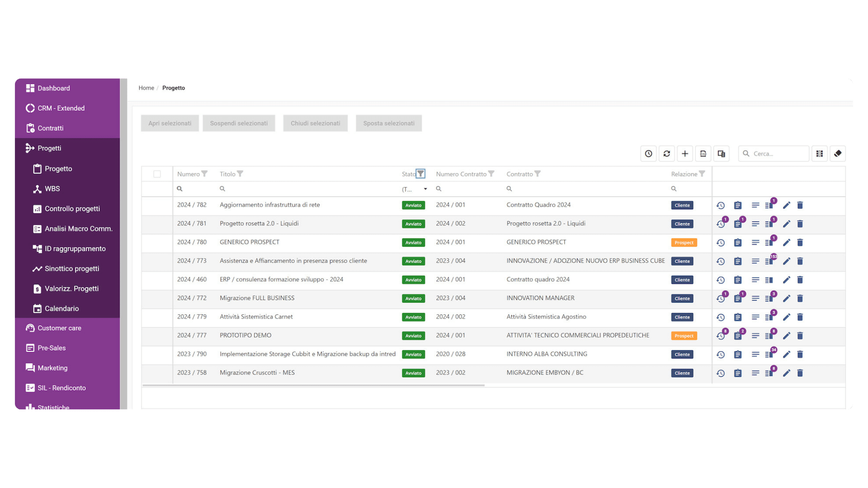Image resolution: width=868 pixels, height=488 pixels.
Task: Click the export table icon in toolbar
Action: [x=703, y=154]
